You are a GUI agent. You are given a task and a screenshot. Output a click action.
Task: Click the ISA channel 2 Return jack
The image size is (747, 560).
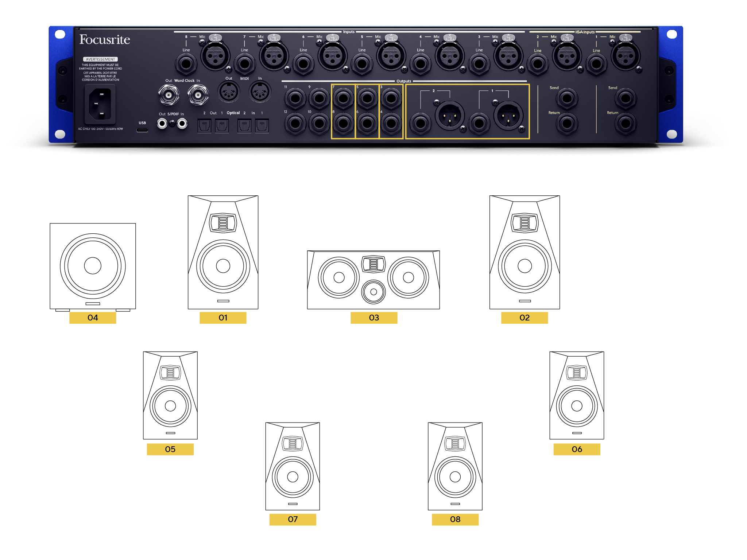pyautogui.click(x=567, y=124)
